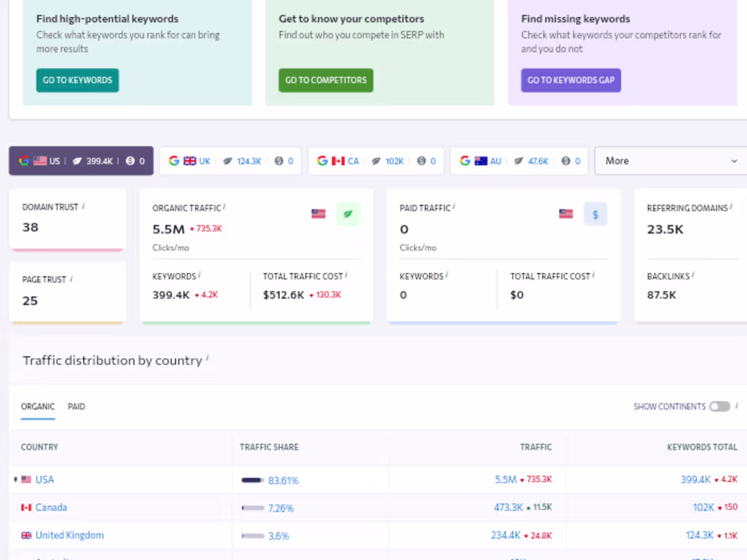Click the United Kingdom country link
747x560 pixels.
click(x=69, y=535)
